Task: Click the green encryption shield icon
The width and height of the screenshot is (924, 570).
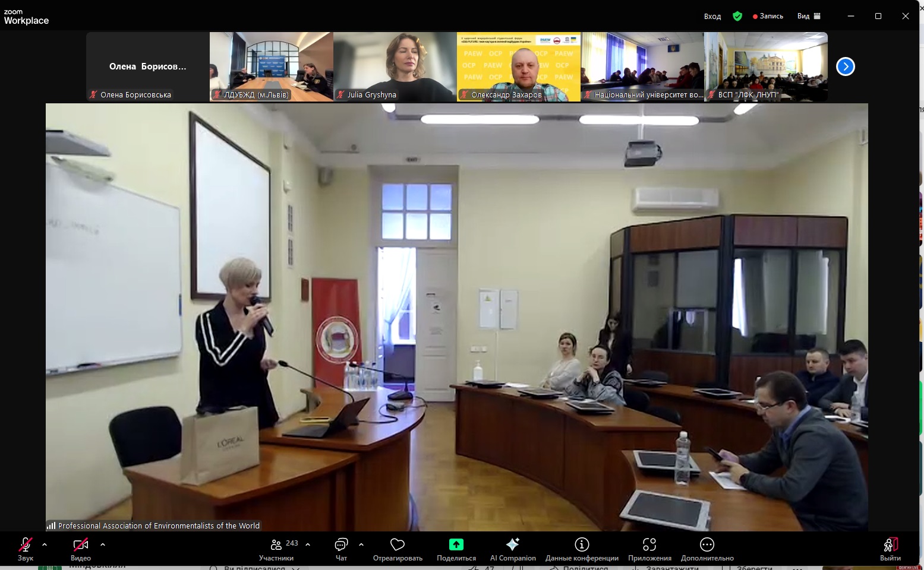Action: pyautogui.click(x=737, y=16)
